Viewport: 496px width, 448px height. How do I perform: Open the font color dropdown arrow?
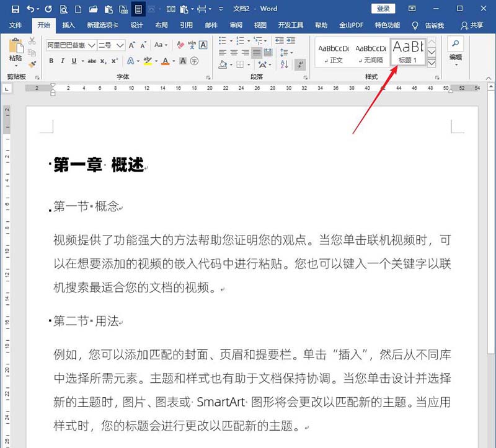173,59
